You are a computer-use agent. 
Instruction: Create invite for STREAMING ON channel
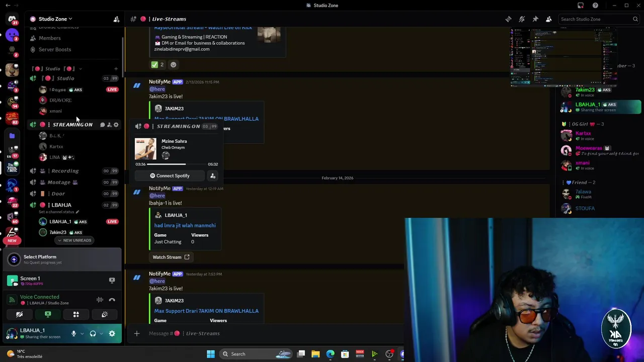109,125
